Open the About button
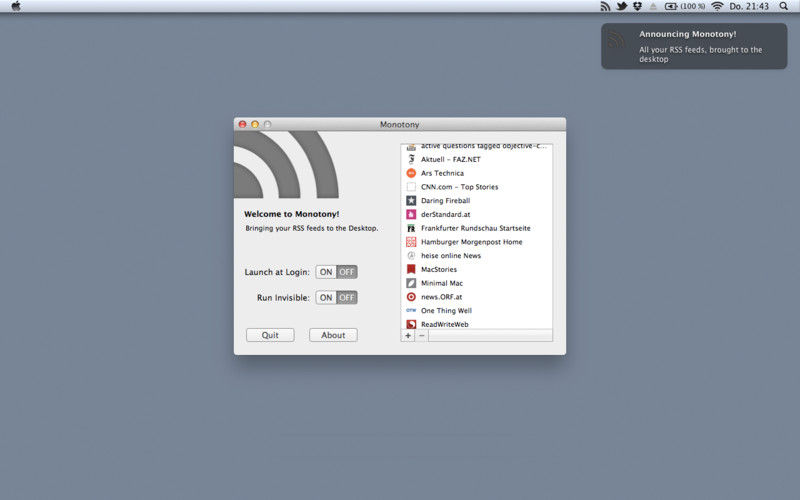This screenshot has height=500, width=800. click(333, 335)
